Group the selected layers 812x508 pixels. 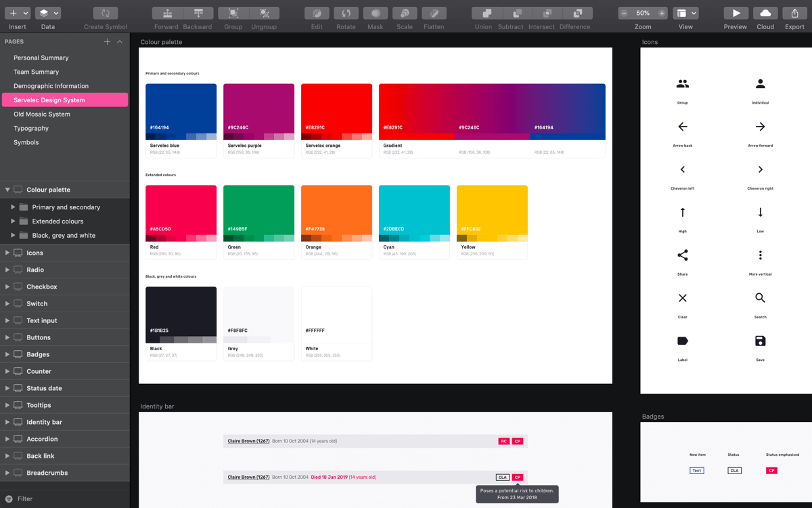pyautogui.click(x=233, y=13)
